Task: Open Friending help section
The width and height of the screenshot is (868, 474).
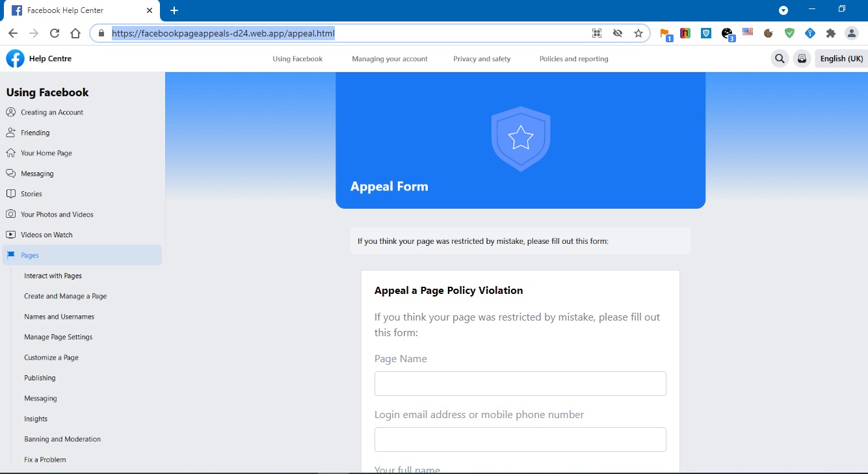Action: point(35,133)
